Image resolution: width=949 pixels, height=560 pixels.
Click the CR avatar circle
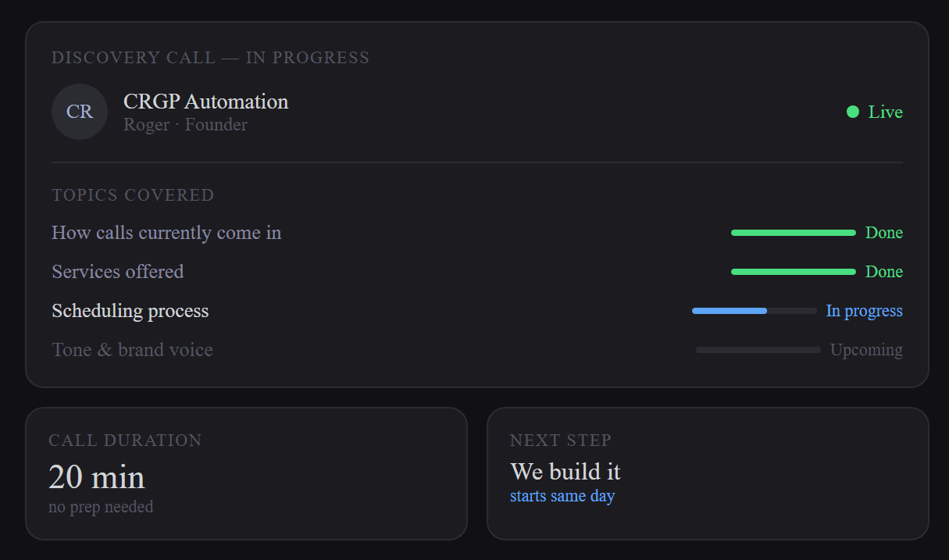(x=80, y=112)
